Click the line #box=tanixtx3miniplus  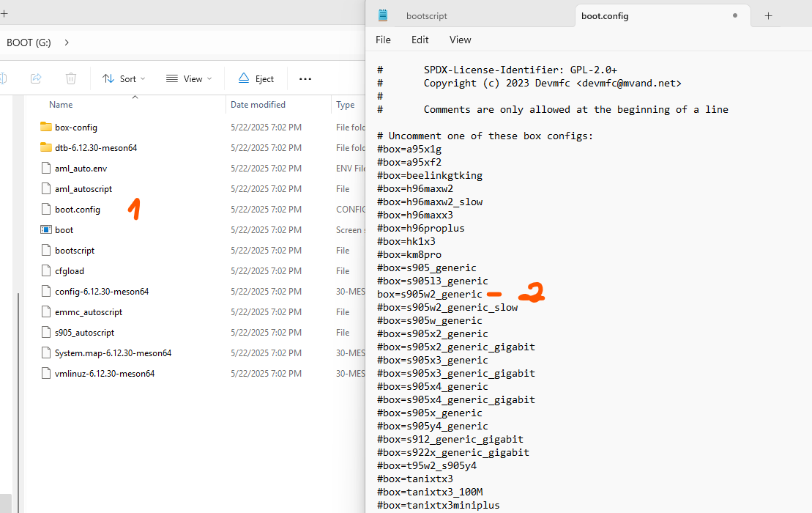click(x=438, y=505)
